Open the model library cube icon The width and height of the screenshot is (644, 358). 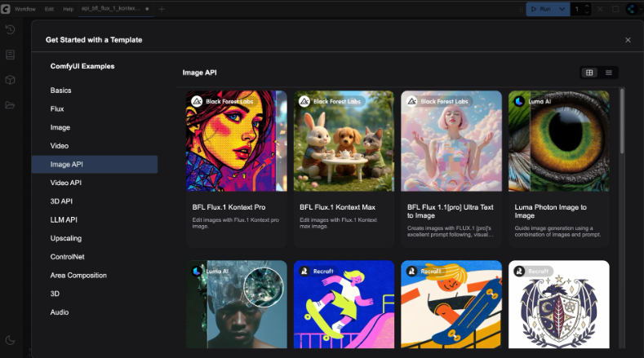pyautogui.click(x=11, y=80)
